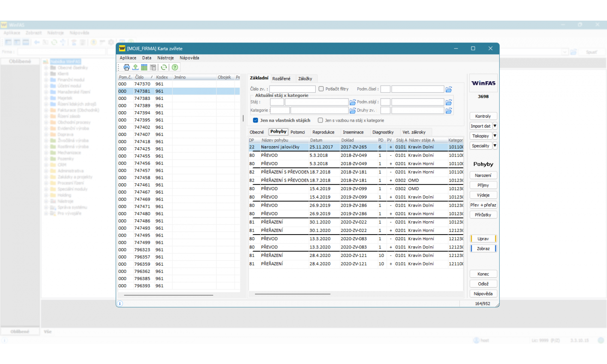This screenshot has height=364, width=607.
Task: Click the movements table horizontal scrollbar
Action: click(293, 294)
